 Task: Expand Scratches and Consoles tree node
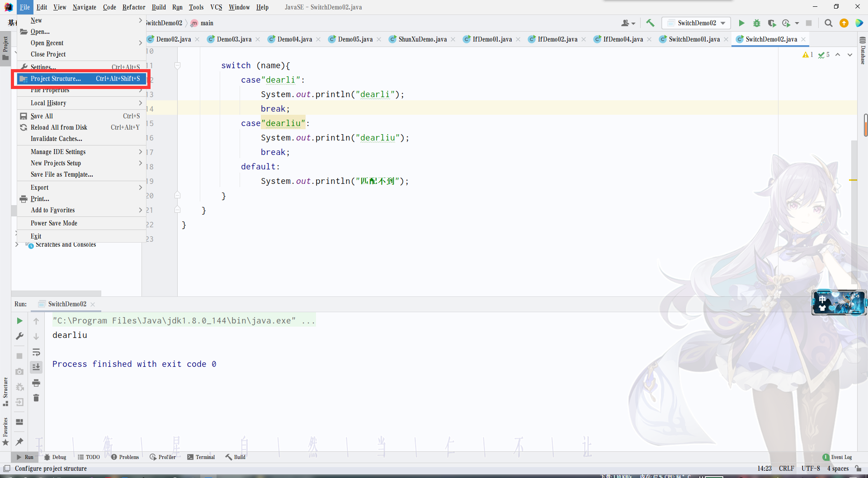[17, 244]
